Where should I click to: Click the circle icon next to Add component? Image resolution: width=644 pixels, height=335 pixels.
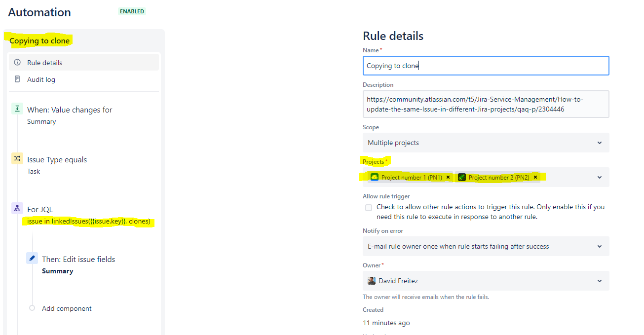pyautogui.click(x=32, y=308)
